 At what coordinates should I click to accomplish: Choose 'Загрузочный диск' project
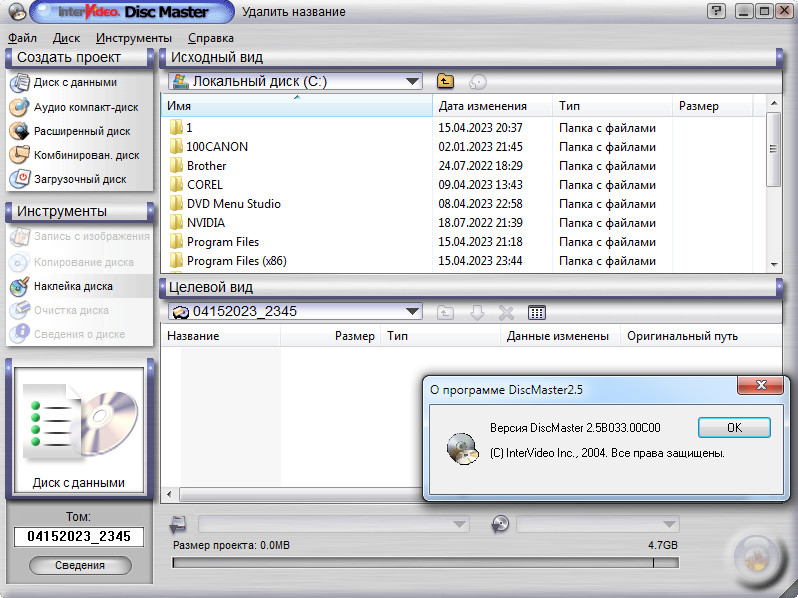point(79,179)
